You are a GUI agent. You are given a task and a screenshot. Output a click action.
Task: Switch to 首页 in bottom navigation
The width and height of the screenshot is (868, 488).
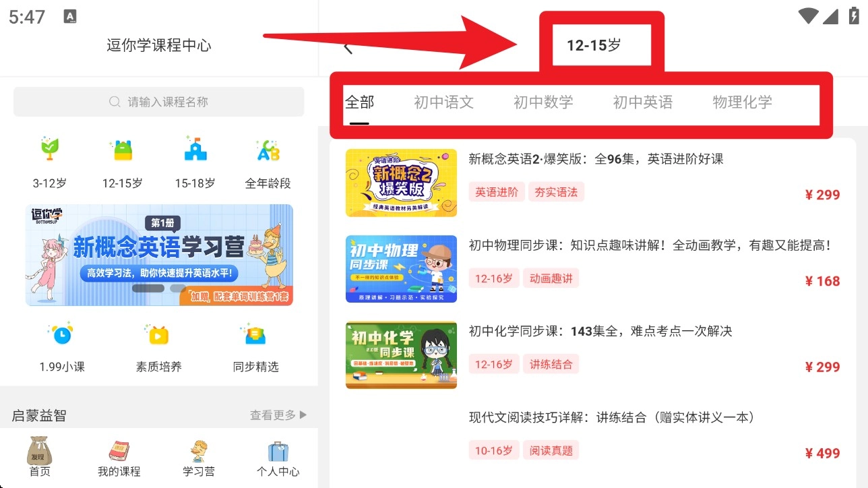point(40,457)
